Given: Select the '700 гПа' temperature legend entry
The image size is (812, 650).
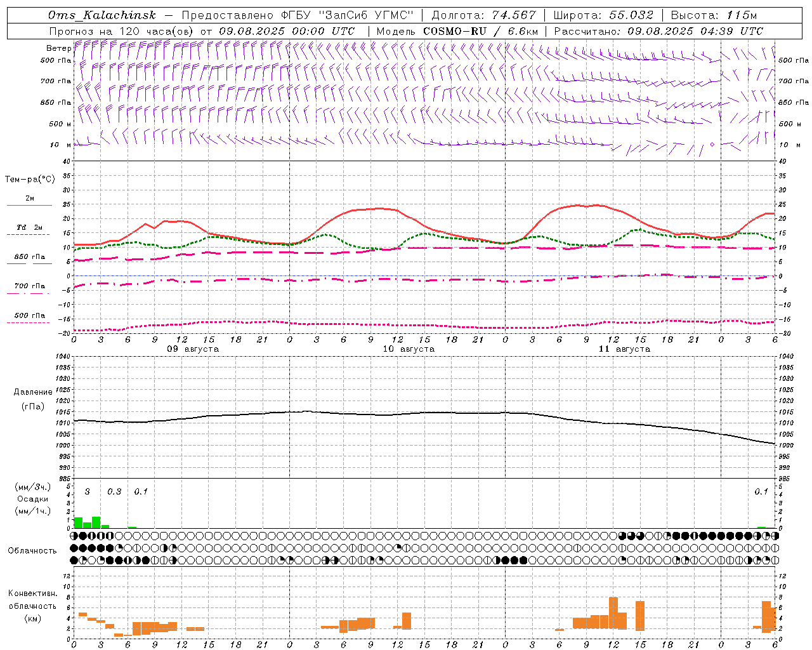Looking at the screenshot, I should [29, 286].
